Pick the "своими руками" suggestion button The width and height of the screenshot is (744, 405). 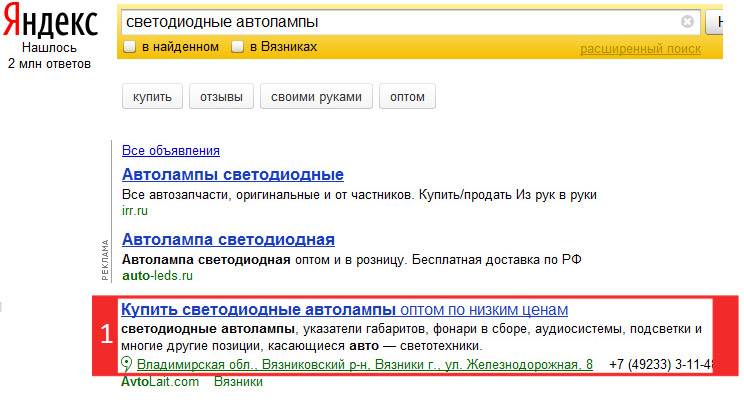316,97
